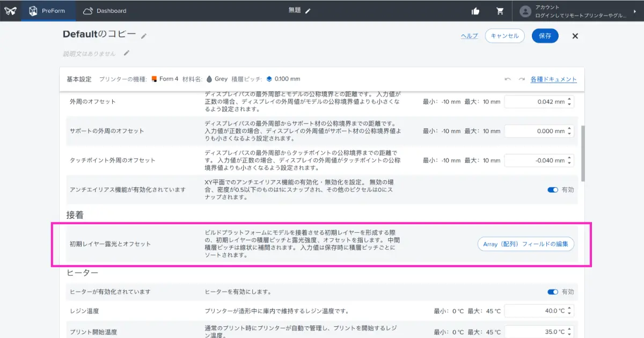The height and width of the screenshot is (338, 644).
Task: Click the 外周のオフセット row label
Action: [93, 101]
